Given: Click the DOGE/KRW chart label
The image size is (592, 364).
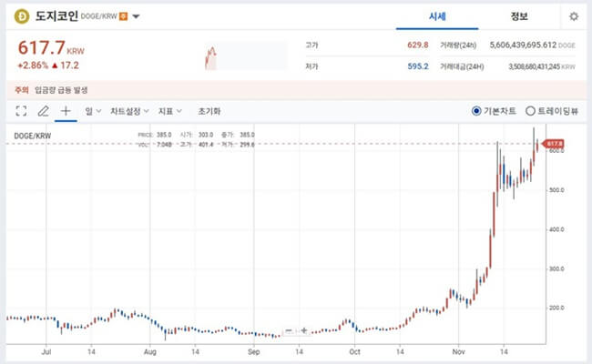Looking at the screenshot, I should point(33,136).
